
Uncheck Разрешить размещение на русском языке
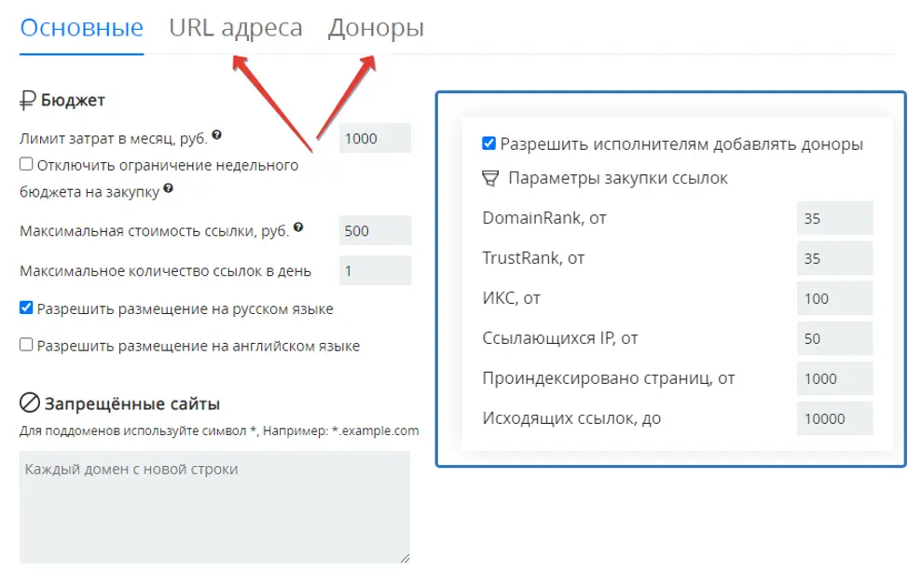(26, 308)
